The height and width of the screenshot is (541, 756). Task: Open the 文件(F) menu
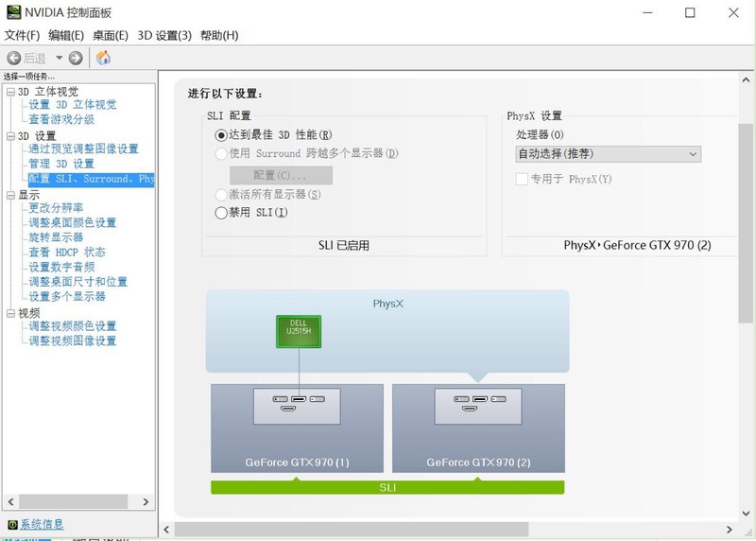22,35
